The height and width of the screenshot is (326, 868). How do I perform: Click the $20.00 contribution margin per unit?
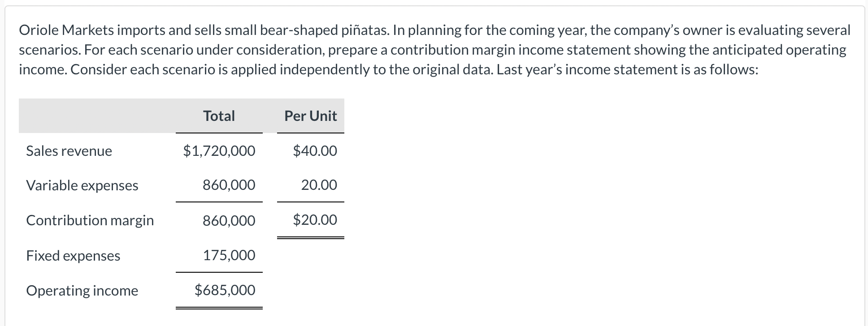click(x=315, y=220)
